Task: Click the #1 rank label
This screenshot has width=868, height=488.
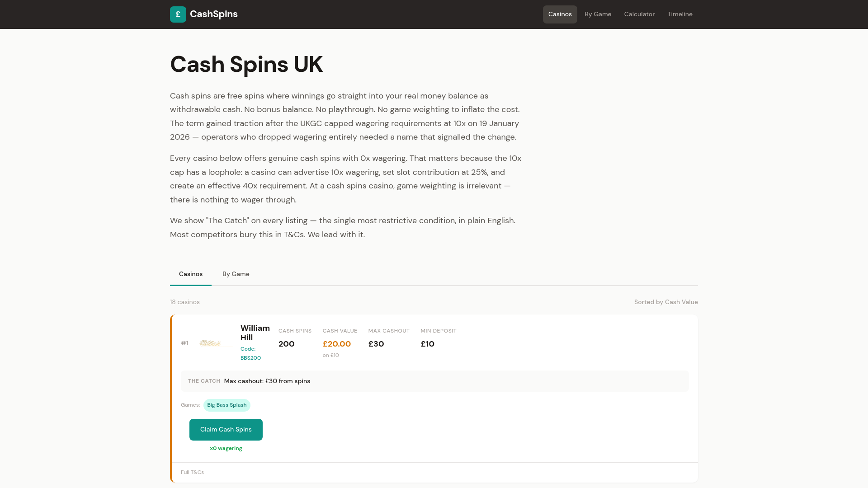Action: [x=185, y=343]
